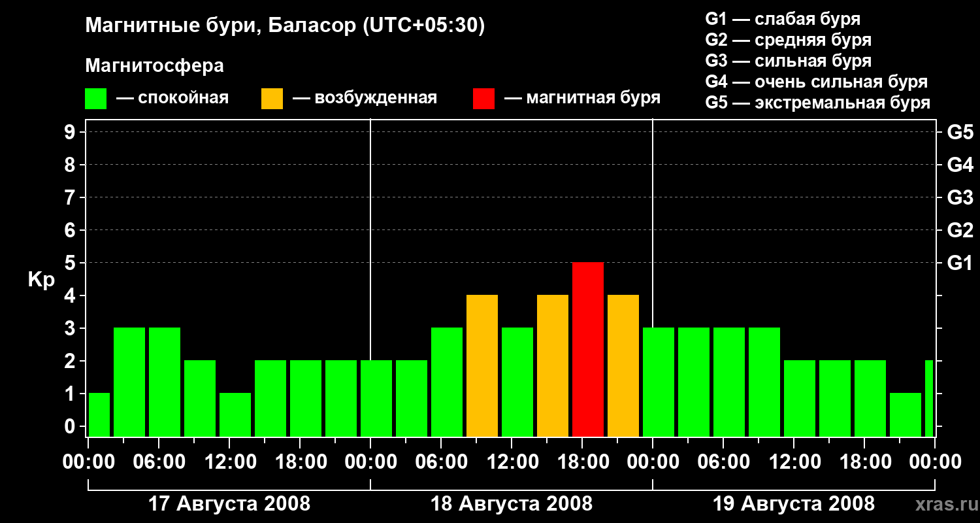Click the orange bar left of the red bar
Screen dimensions: 980x523
[553, 365]
